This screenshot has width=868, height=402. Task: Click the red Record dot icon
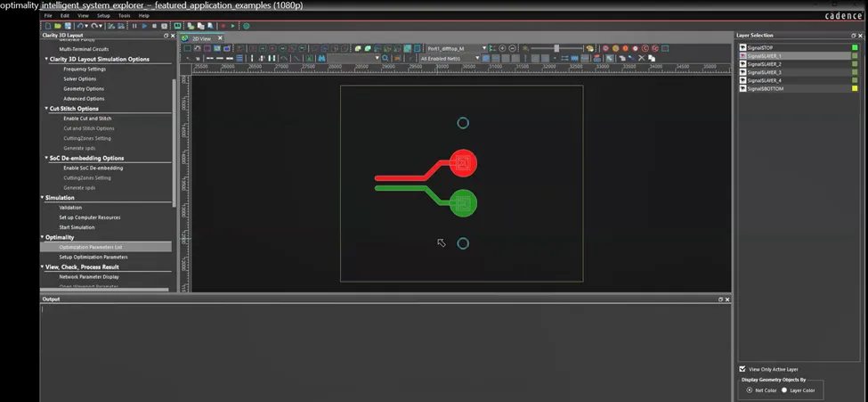pos(222,26)
